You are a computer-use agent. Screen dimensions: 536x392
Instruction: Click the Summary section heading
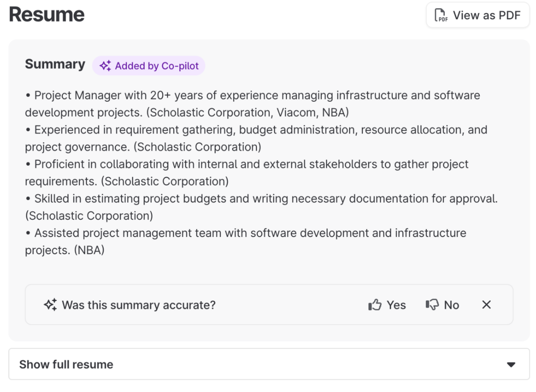pyautogui.click(x=55, y=64)
